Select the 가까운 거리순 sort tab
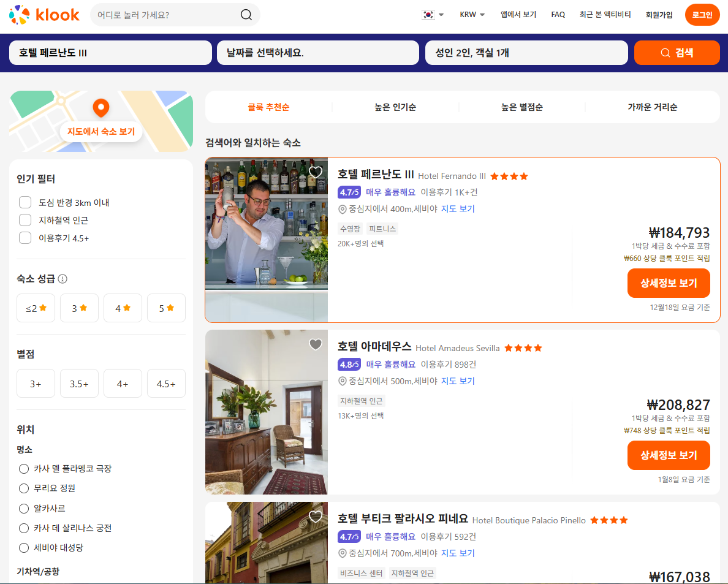The width and height of the screenshot is (728, 584). (x=653, y=107)
